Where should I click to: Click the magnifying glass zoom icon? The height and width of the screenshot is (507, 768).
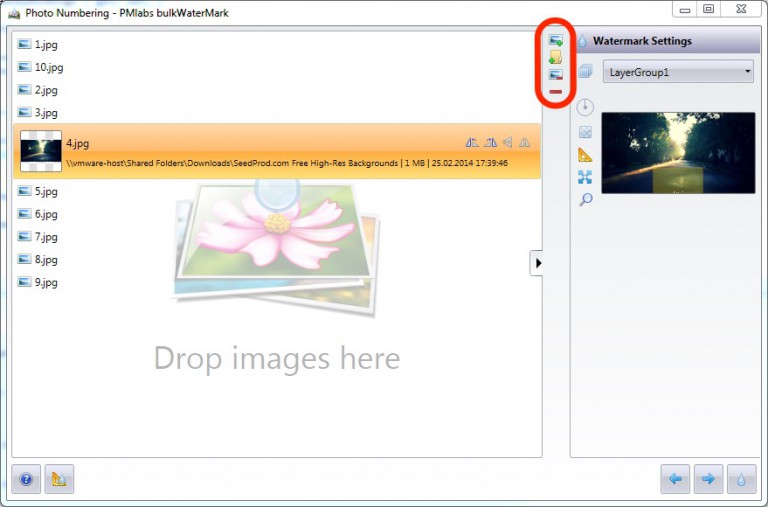pos(585,199)
